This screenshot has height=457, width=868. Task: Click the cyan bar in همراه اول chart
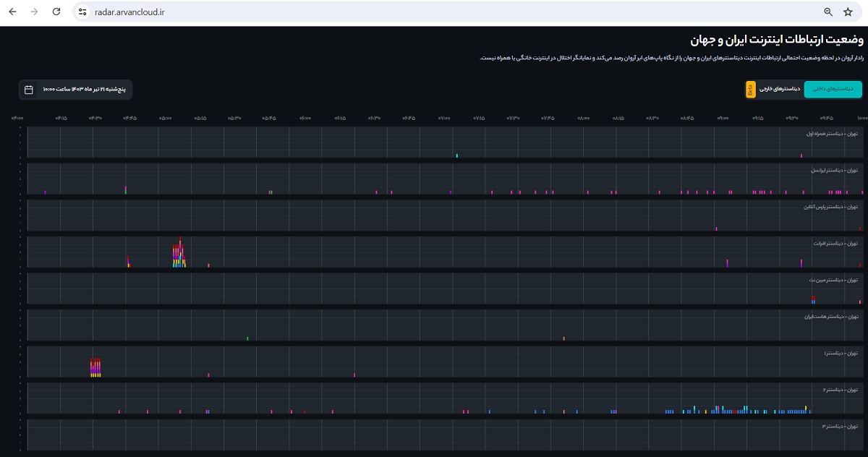click(457, 155)
